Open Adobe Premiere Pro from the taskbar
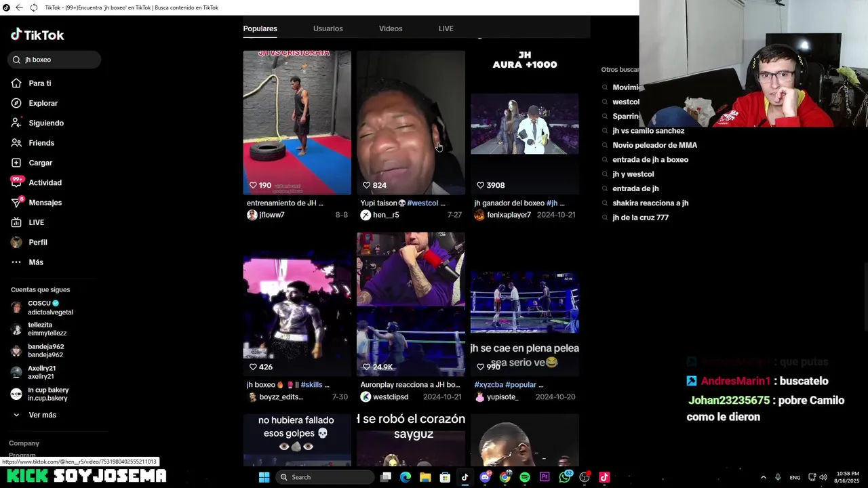The width and height of the screenshot is (868, 488). pos(545,477)
